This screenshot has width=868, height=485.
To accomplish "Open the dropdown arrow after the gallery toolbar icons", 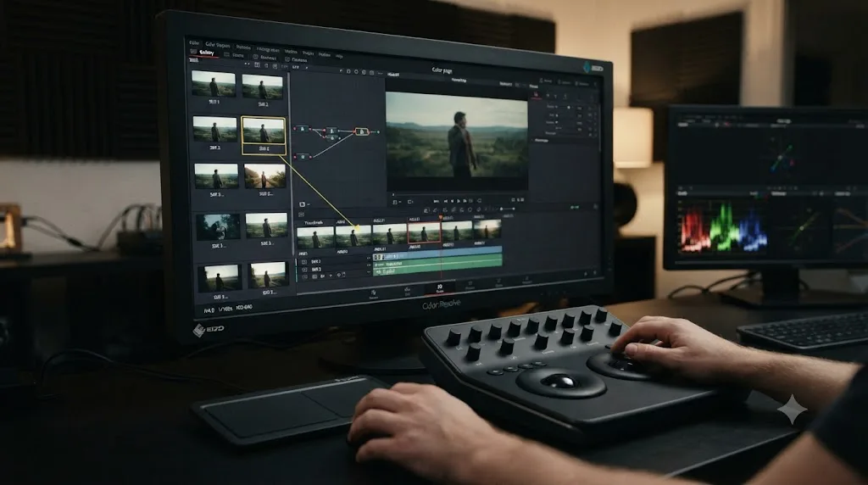I will click(x=307, y=68).
